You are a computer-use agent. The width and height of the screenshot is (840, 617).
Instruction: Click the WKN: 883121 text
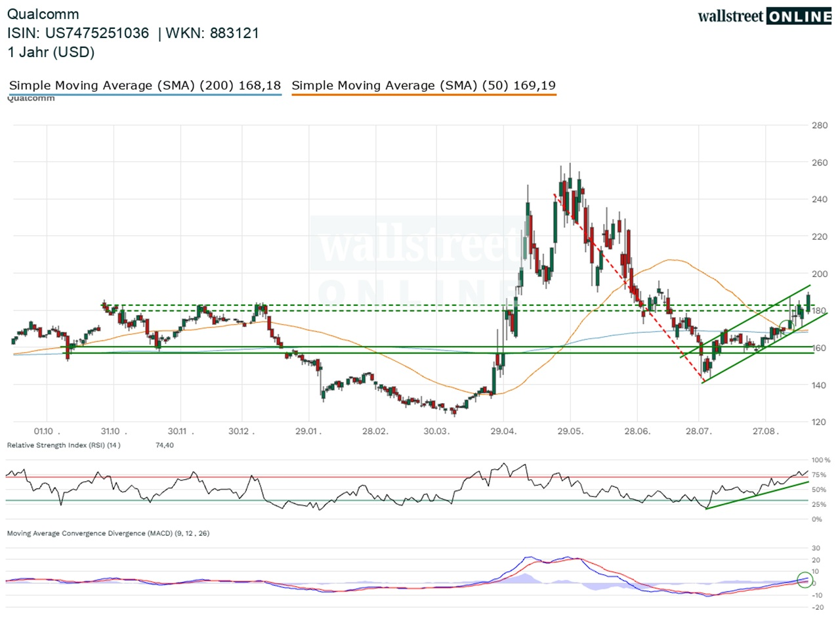coord(214,33)
